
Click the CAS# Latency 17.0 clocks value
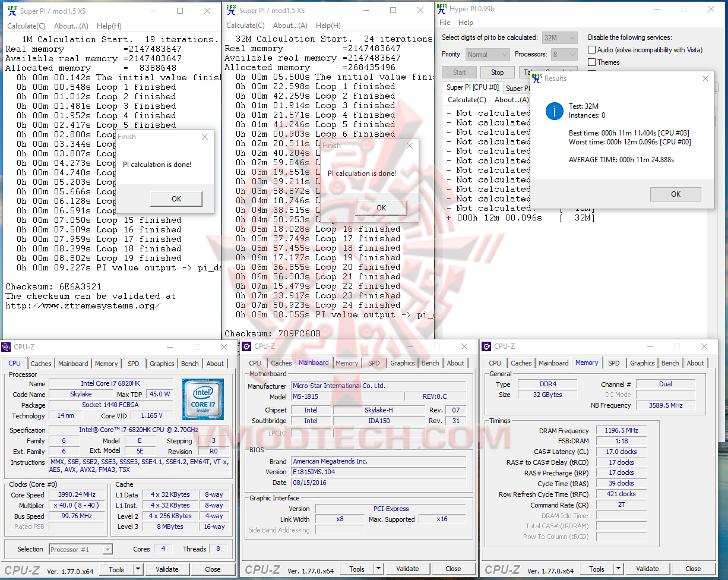pos(621,452)
